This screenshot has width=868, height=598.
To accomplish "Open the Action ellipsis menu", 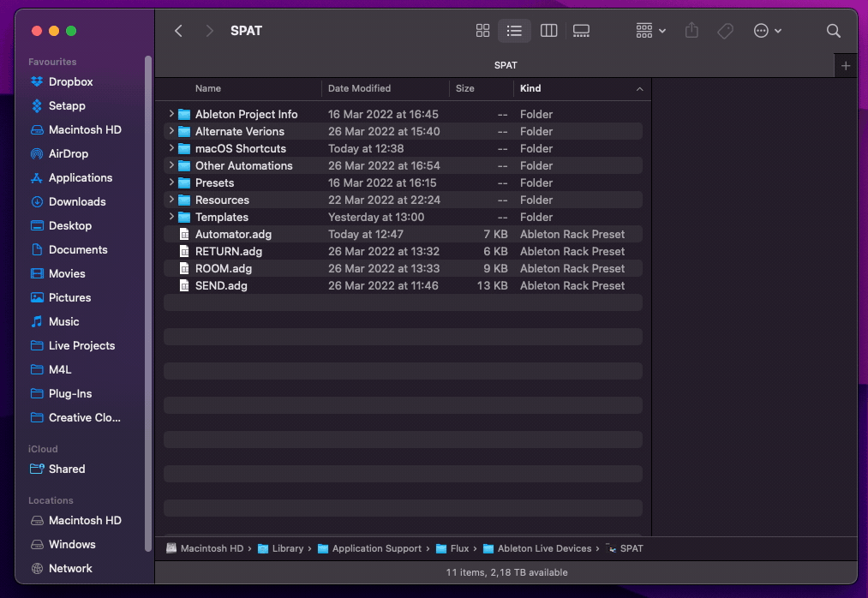I will pos(767,31).
